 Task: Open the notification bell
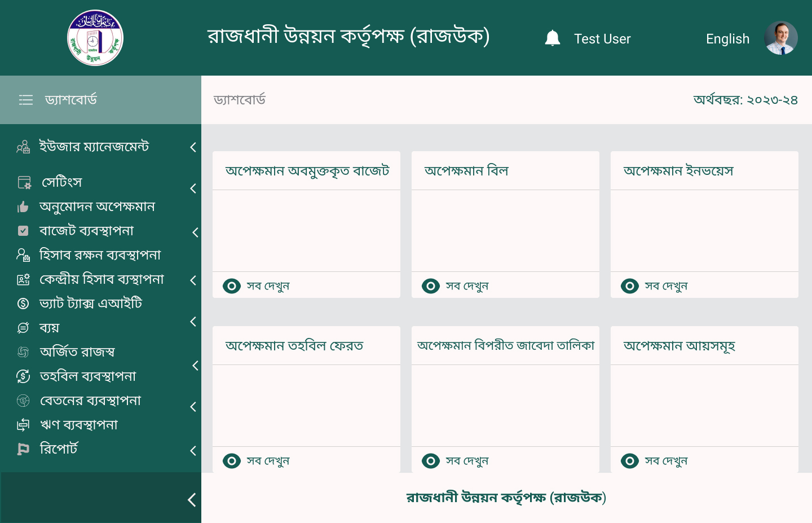(x=553, y=38)
